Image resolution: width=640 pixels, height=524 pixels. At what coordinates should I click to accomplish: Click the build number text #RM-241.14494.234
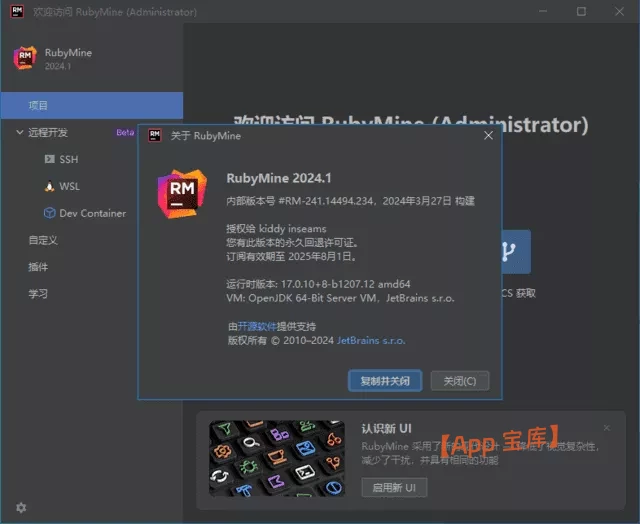[x=326, y=201]
